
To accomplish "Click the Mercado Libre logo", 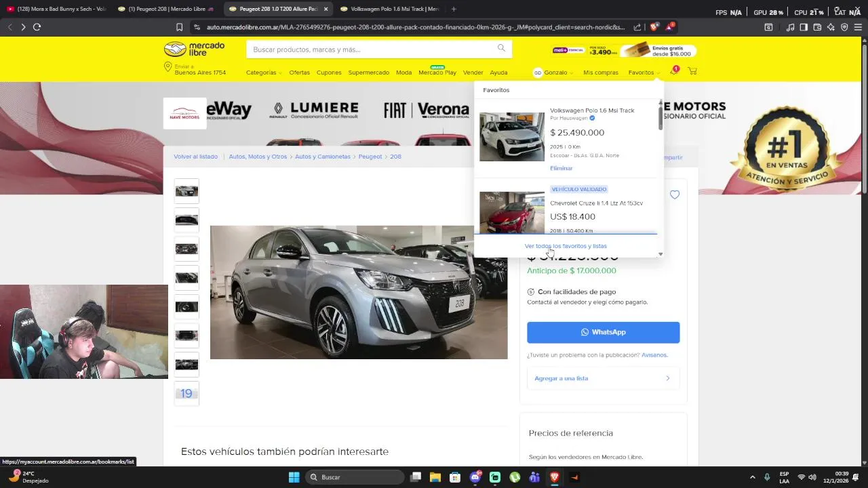I will click(x=194, y=49).
